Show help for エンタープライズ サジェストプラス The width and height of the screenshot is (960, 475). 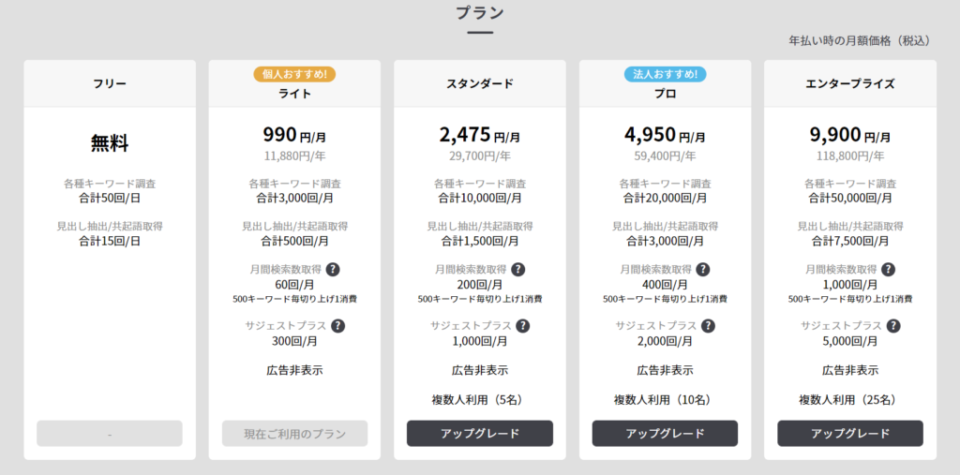[x=893, y=326]
